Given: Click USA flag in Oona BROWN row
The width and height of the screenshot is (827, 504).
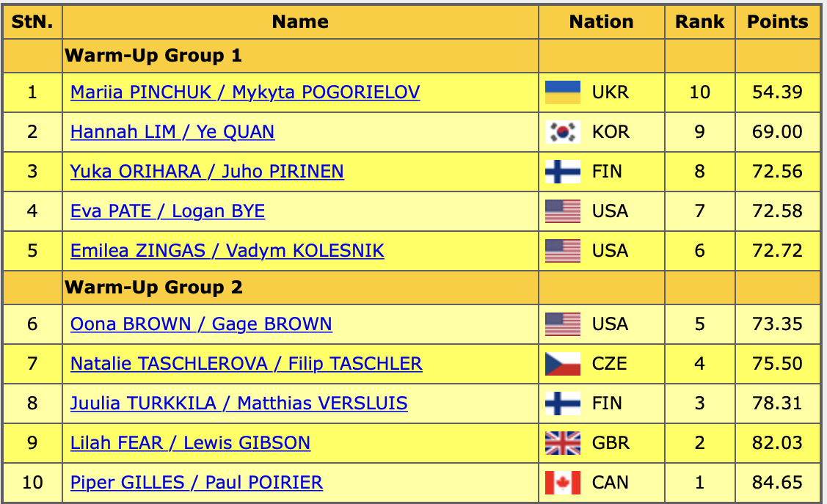Looking at the screenshot, I should click(563, 324).
